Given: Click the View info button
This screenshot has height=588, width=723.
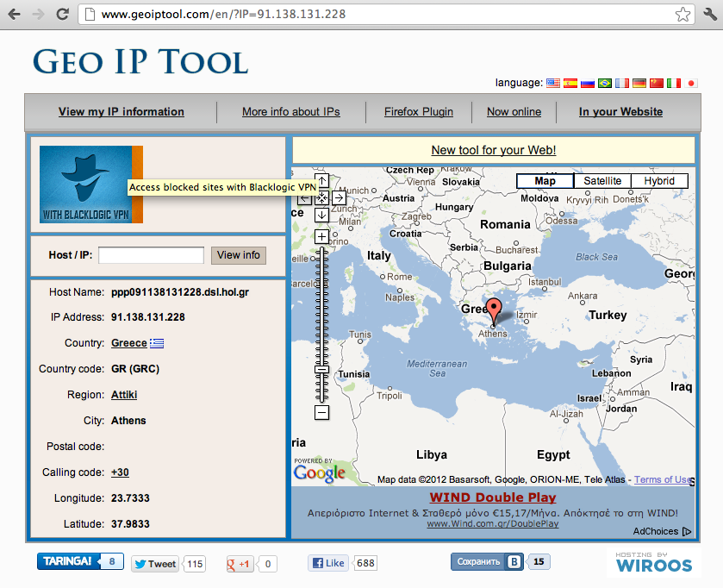Looking at the screenshot, I should [239, 255].
